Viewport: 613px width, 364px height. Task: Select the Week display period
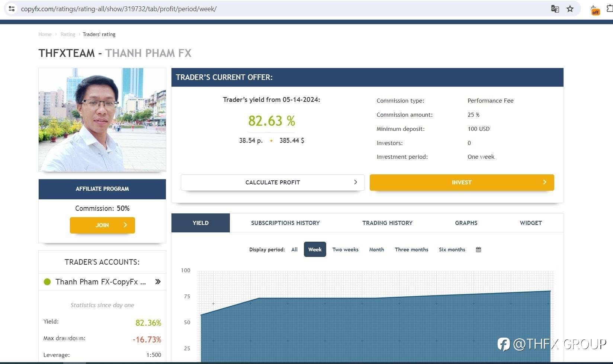[315, 249]
